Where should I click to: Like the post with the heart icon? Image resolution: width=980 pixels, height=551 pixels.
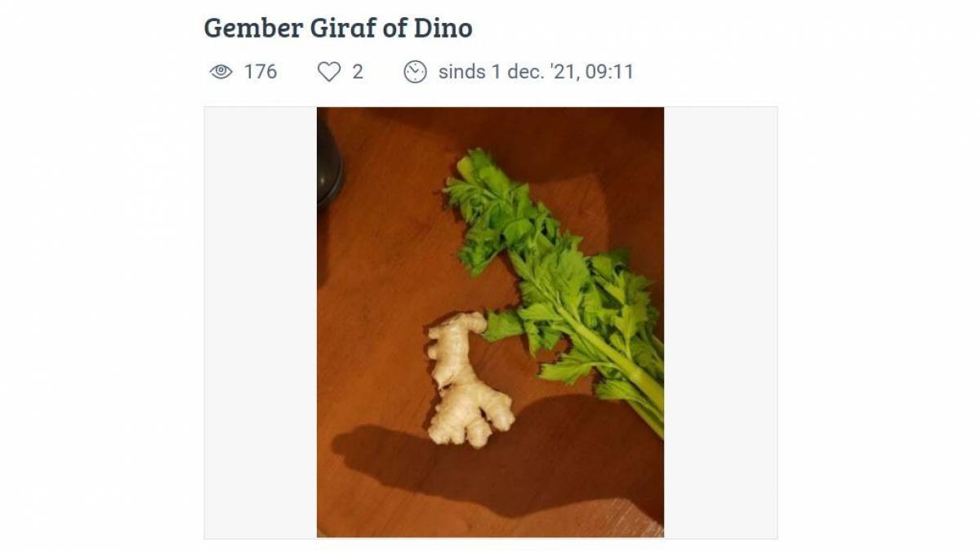[328, 72]
